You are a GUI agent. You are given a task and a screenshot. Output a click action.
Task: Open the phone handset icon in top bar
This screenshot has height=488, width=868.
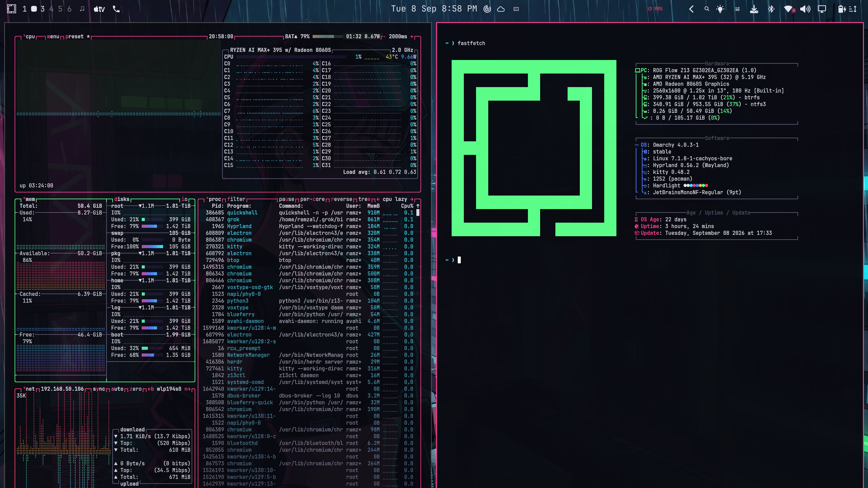[116, 9]
